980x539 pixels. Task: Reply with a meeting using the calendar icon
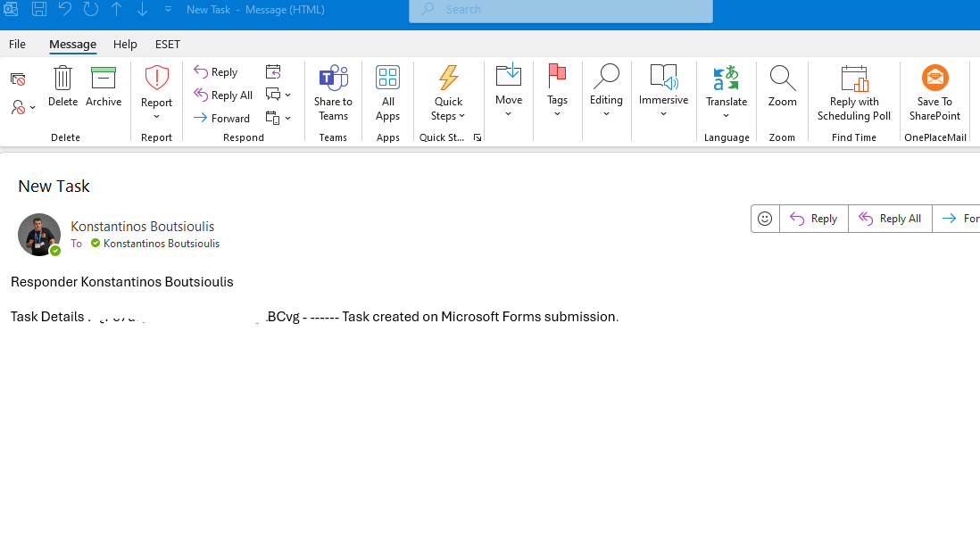click(x=273, y=71)
